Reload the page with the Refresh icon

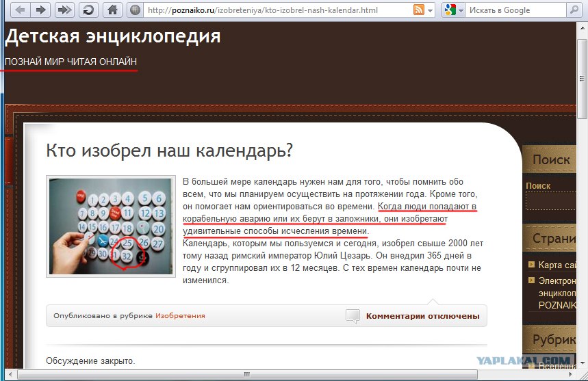tap(88, 10)
